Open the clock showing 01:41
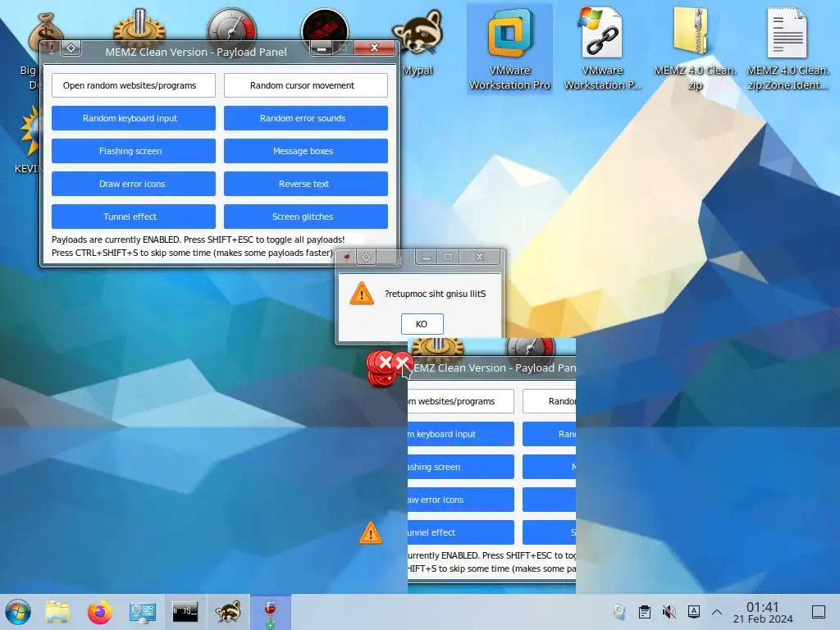 point(763,612)
